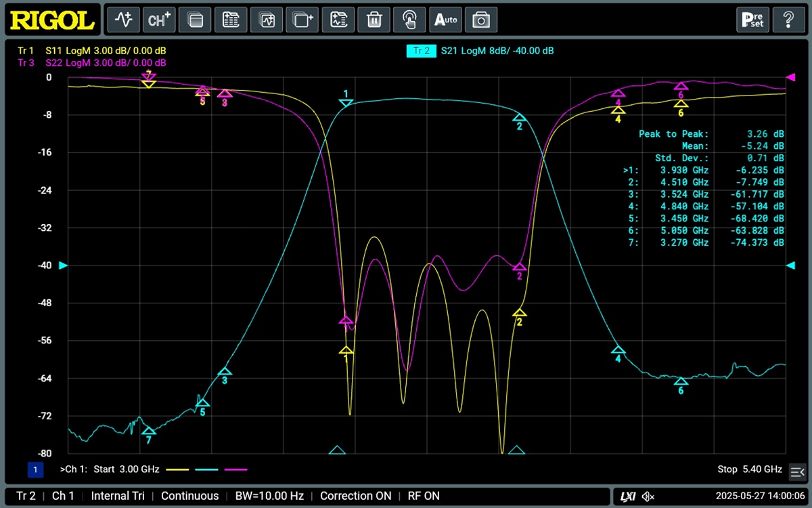
Task: Capture a screenshot with the camera icon
Action: [x=481, y=20]
